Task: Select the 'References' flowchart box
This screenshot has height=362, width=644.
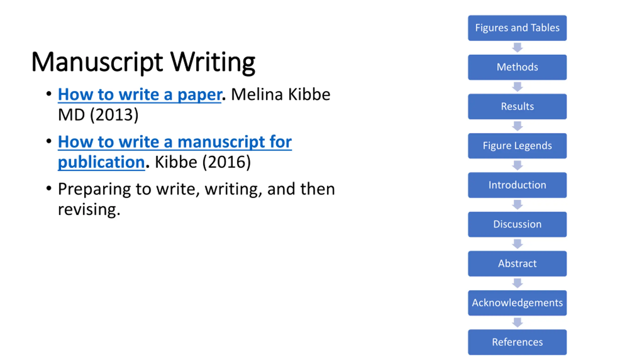Action: tap(517, 342)
